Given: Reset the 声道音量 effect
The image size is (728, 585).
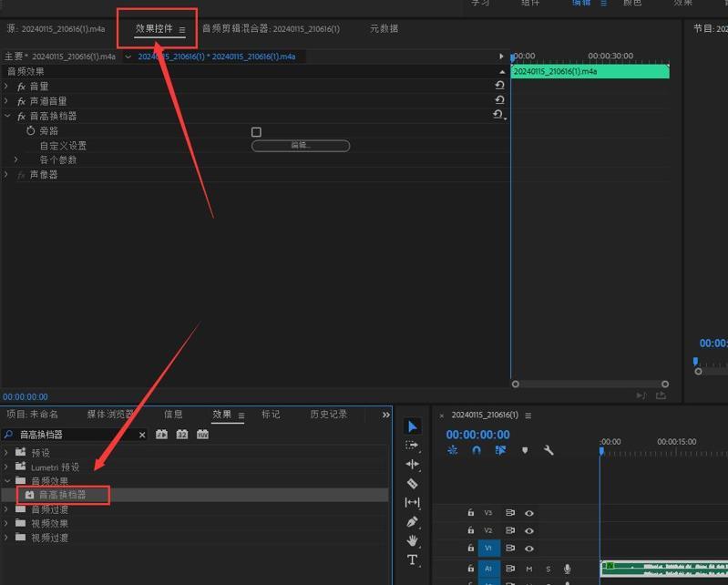Looking at the screenshot, I should [x=499, y=100].
